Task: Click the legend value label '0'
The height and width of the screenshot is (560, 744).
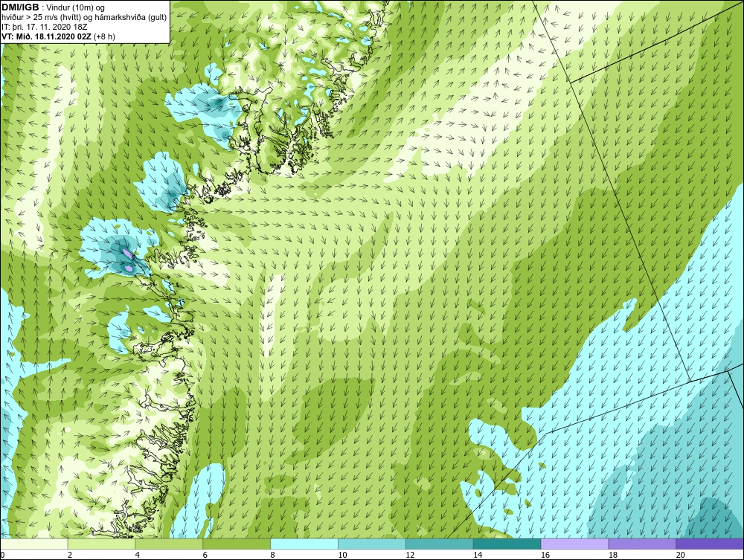Action: [x=2, y=555]
